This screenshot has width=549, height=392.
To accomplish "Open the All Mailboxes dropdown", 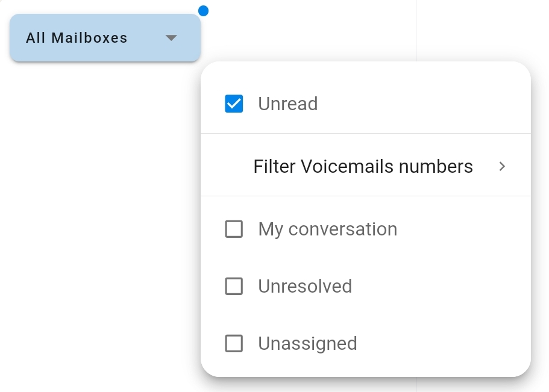I will pyautogui.click(x=105, y=38).
